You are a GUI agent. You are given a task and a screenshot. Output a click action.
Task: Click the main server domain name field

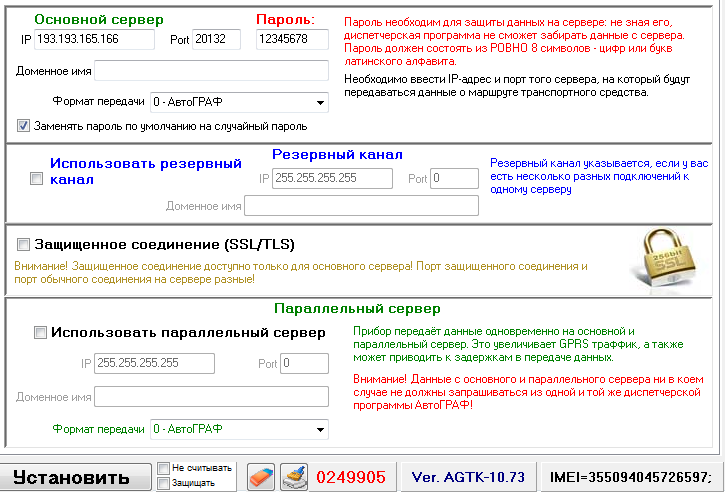211,70
